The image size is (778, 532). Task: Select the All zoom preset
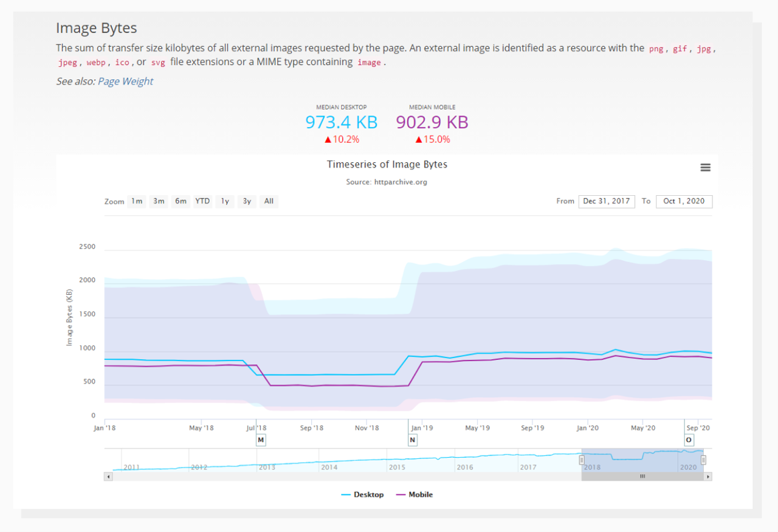coord(269,201)
